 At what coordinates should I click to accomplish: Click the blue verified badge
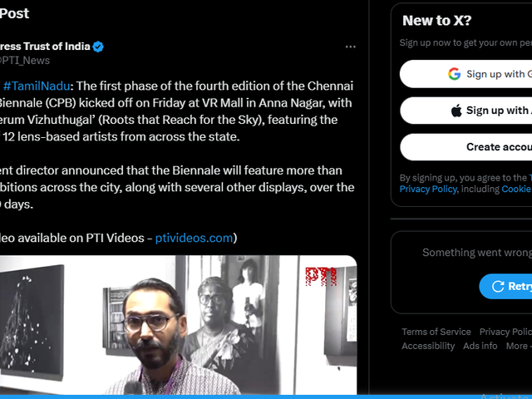[98, 47]
